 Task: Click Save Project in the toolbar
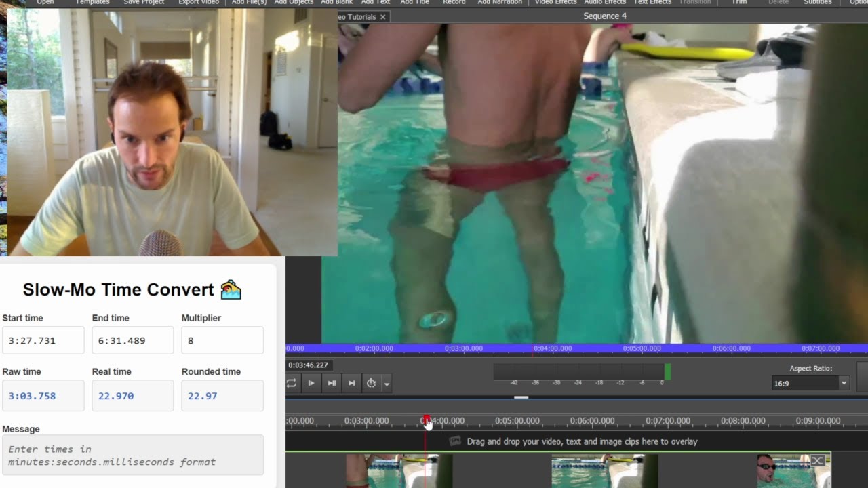pyautogui.click(x=144, y=3)
